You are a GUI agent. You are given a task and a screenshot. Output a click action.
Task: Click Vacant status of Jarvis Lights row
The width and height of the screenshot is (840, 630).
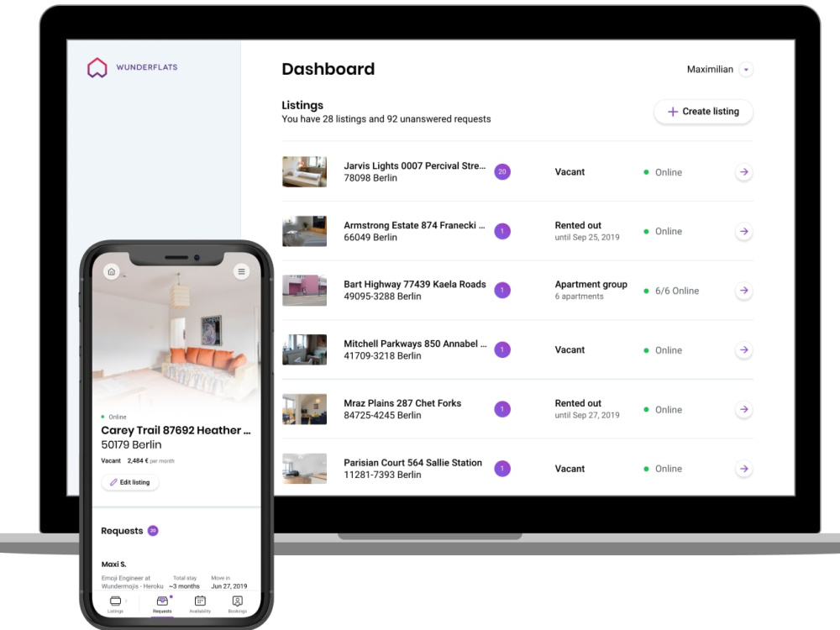pyautogui.click(x=570, y=172)
